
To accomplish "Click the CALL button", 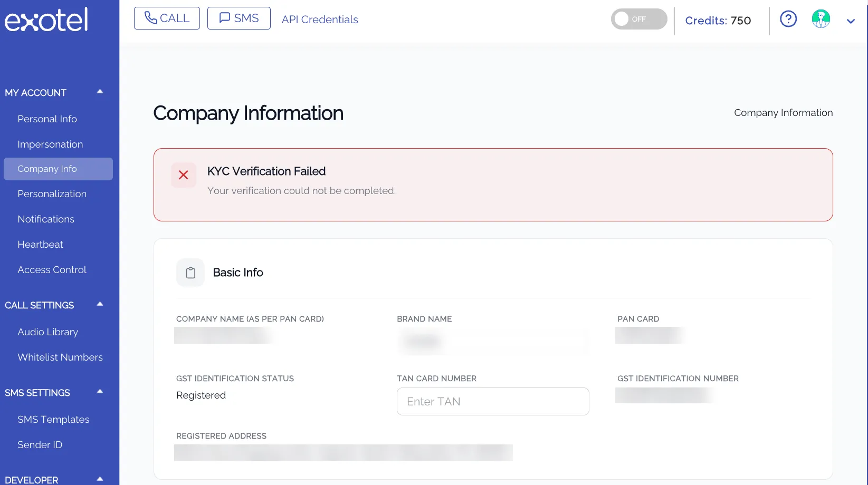I will pyautogui.click(x=167, y=18).
